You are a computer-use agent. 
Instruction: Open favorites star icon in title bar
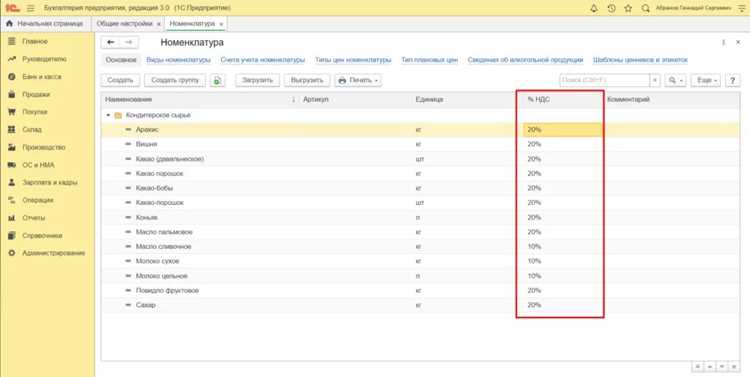[628, 8]
